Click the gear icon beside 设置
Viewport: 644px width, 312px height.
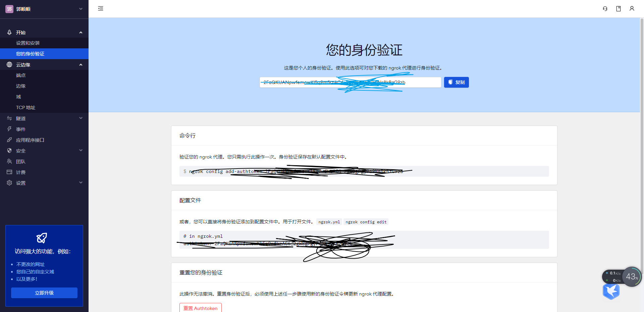coord(9,183)
